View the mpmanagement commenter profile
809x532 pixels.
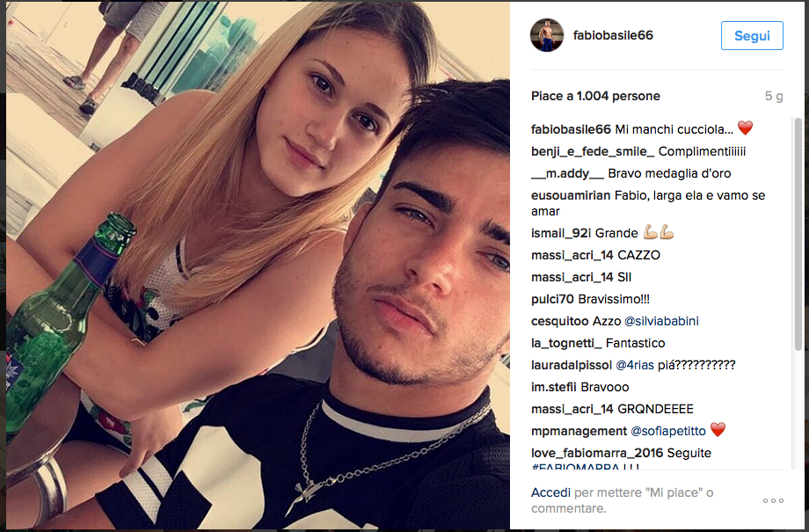(x=579, y=431)
